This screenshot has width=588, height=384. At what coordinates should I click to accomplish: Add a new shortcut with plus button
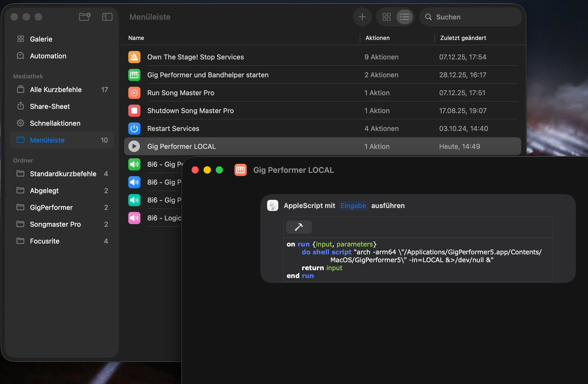(x=362, y=17)
